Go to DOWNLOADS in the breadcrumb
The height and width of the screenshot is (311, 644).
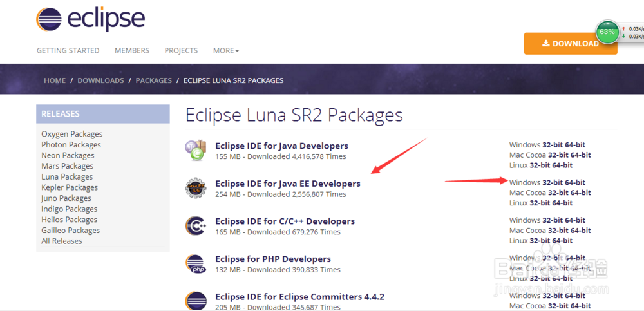100,80
